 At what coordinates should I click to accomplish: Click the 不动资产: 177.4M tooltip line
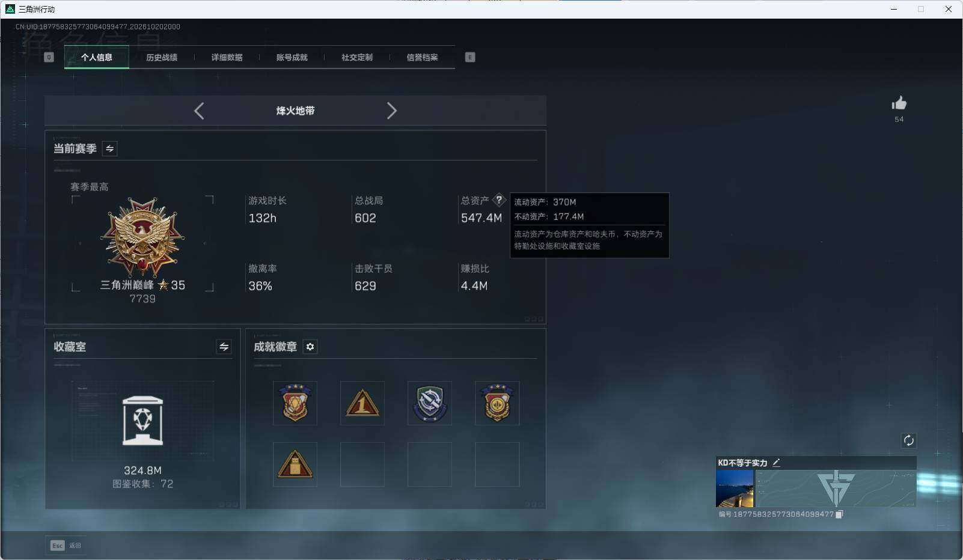[549, 216]
